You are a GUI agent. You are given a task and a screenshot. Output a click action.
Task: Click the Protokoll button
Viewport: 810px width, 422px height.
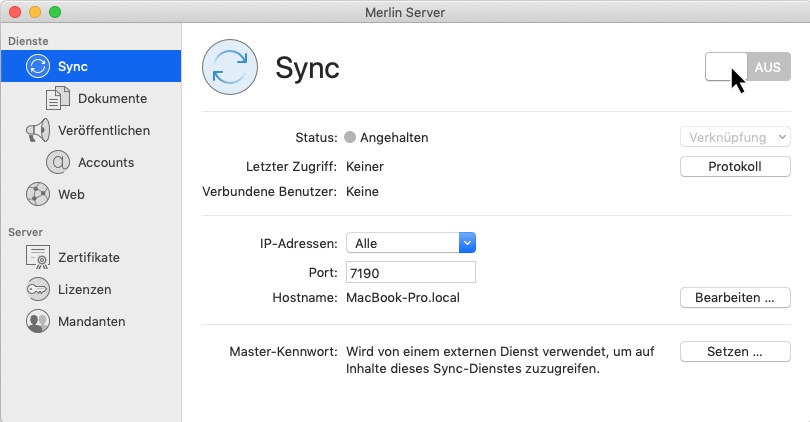pyautogui.click(x=735, y=166)
